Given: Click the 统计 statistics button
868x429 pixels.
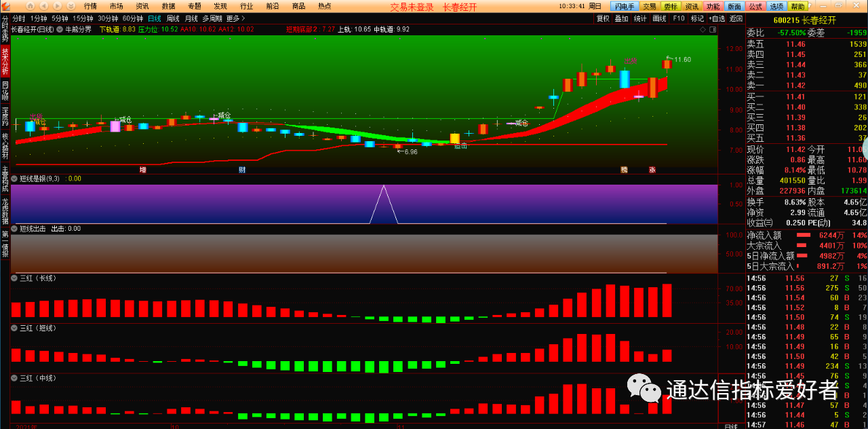Looking at the screenshot, I should pos(640,18).
